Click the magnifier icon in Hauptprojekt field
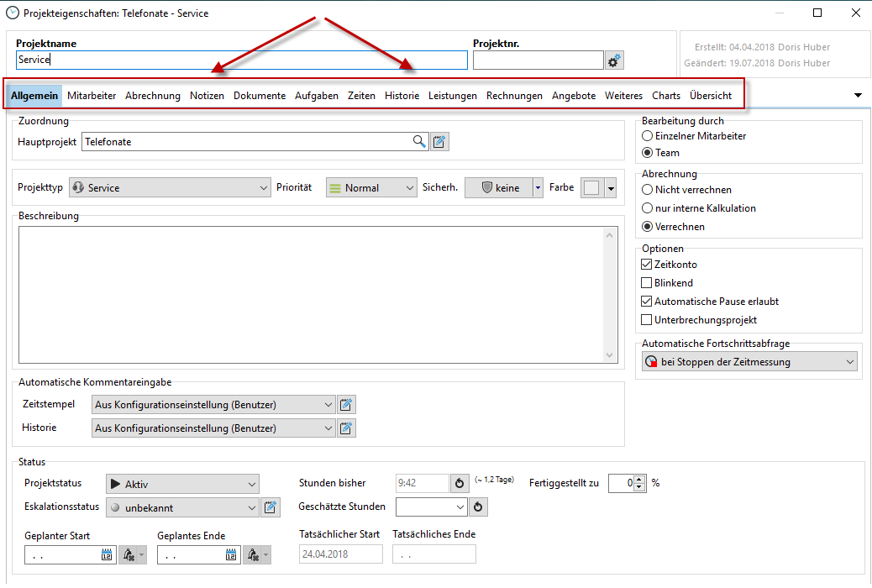The image size is (872, 588). coord(419,142)
